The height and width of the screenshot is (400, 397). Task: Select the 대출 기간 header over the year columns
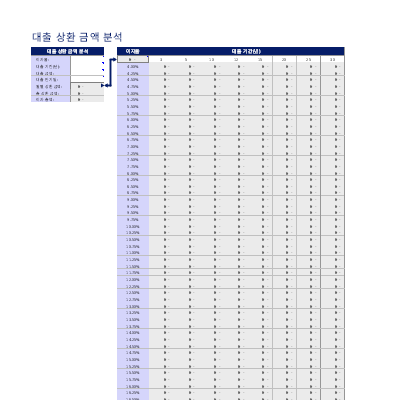pos(246,51)
